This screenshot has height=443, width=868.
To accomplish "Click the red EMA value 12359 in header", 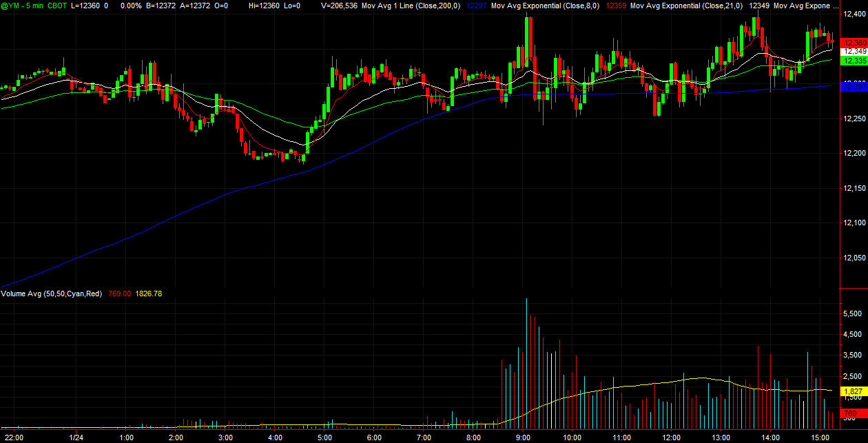I will 616,5.
